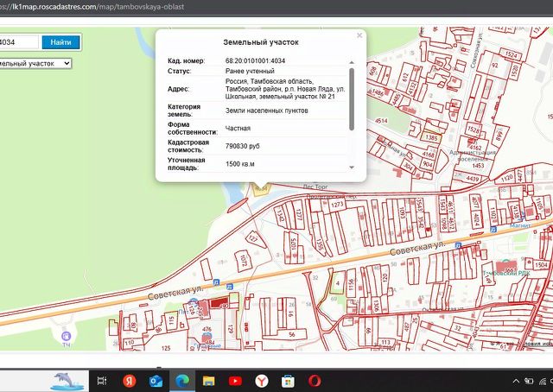
Task: Open Outlook from the taskbar
Action: [156, 381]
